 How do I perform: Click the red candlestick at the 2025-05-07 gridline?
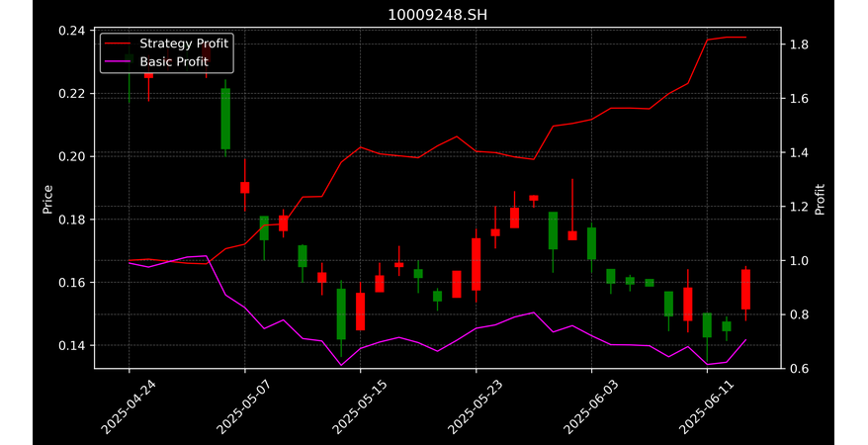pyautogui.click(x=244, y=187)
